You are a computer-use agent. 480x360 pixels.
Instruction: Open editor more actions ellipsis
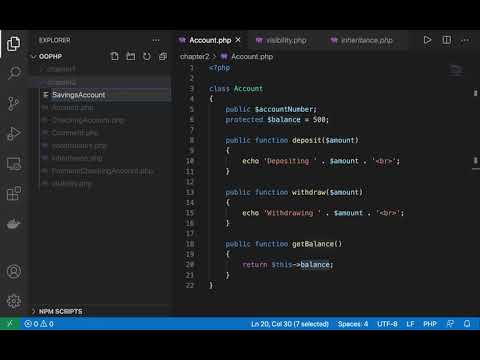465,40
